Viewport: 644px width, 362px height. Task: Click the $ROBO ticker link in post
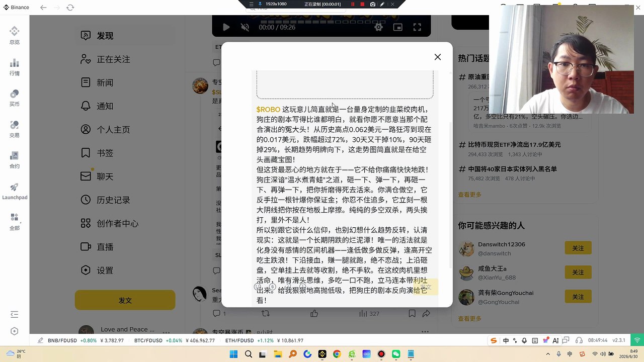point(268,110)
